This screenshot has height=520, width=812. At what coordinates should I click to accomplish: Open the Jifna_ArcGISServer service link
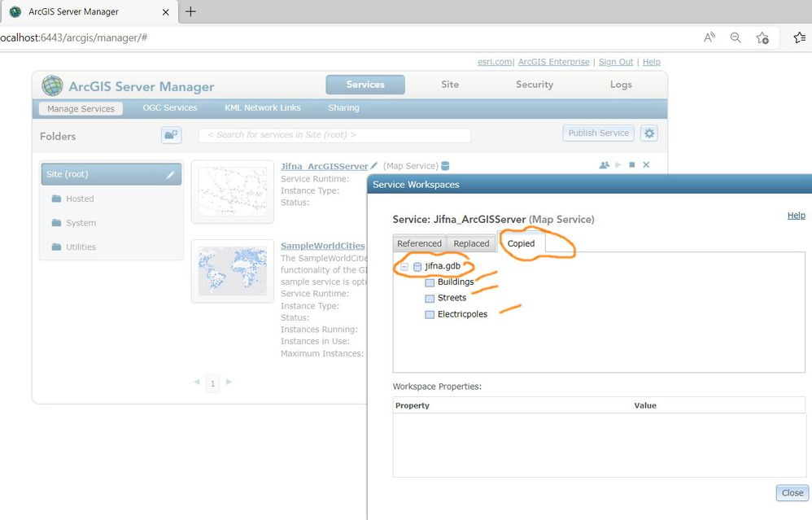[x=324, y=166]
